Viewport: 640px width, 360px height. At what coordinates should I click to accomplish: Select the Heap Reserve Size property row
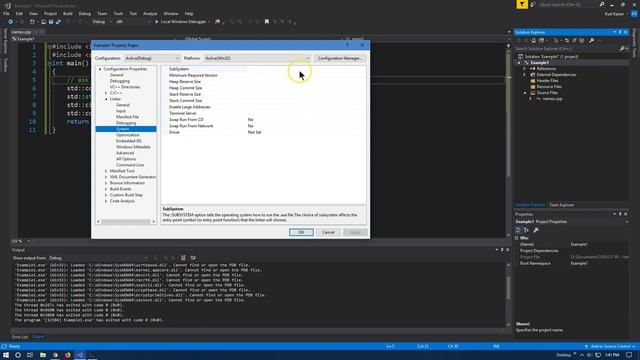click(x=264, y=82)
